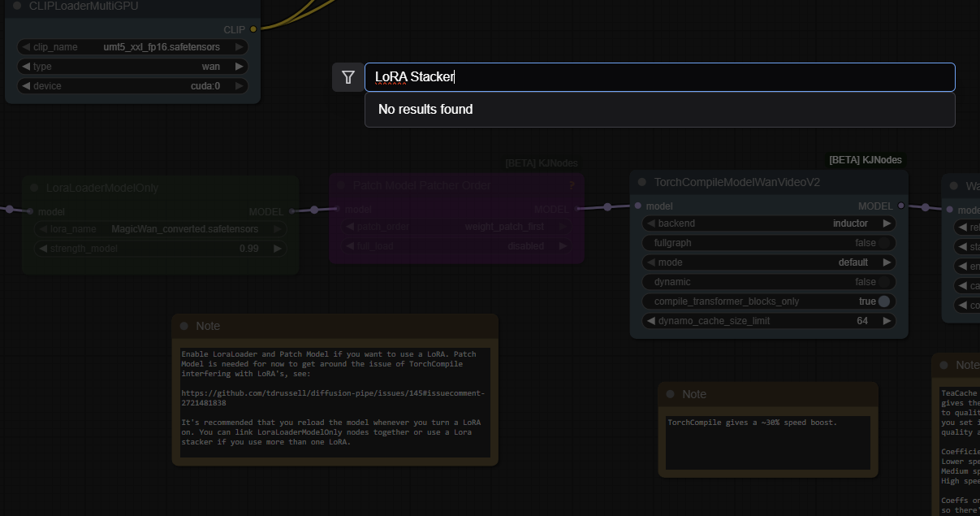Click TorchCompileModelWanVideoV2 model input connector
This screenshot has width=980, height=516.
click(x=637, y=206)
